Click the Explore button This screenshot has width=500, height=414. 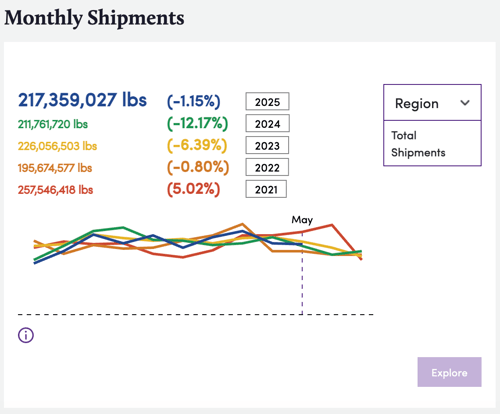(449, 372)
